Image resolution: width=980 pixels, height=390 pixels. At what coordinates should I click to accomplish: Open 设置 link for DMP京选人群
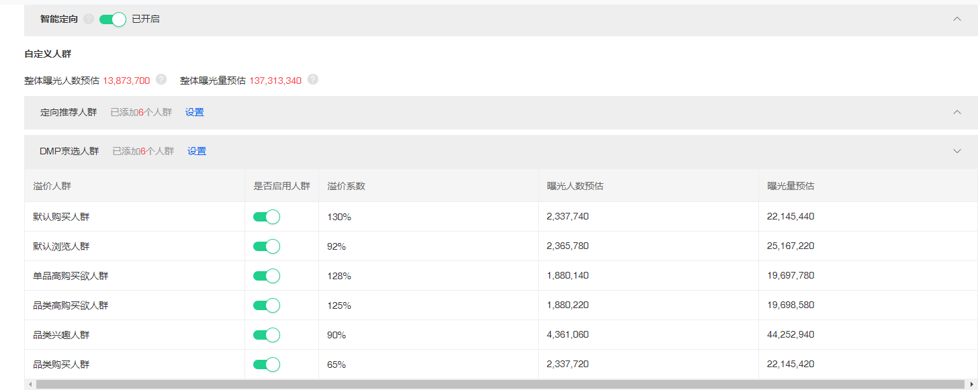pos(197,152)
